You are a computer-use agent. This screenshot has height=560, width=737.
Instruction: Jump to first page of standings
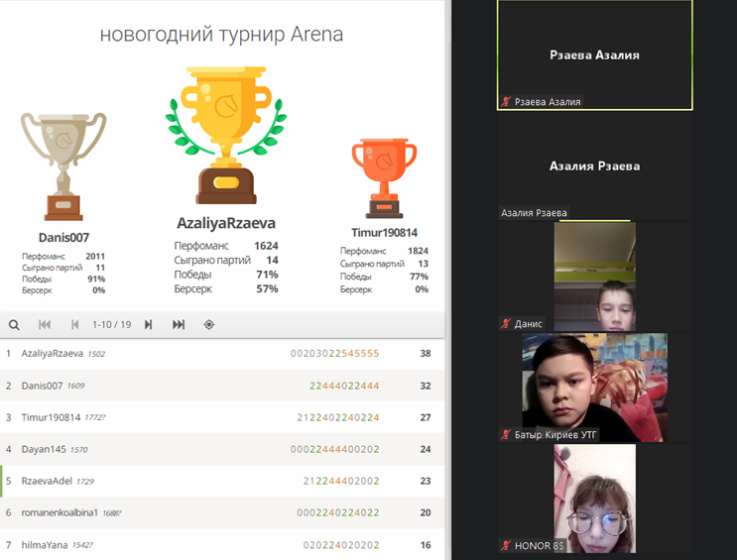click(x=45, y=324)
